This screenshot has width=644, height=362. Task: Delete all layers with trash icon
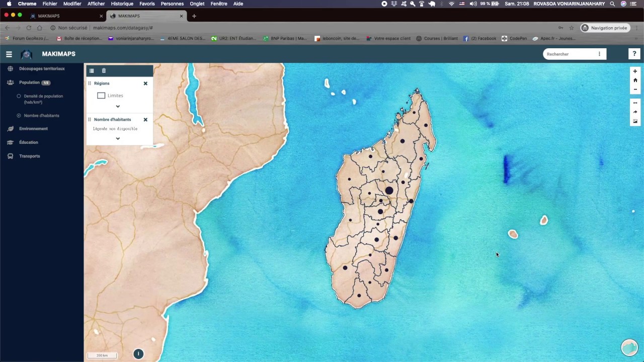click(104, 71)
